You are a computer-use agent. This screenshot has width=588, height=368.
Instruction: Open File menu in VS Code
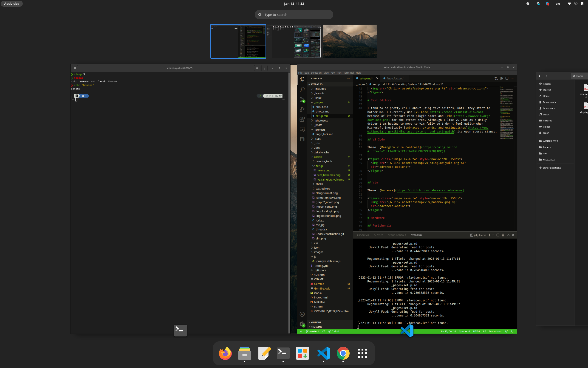(300, 73)
